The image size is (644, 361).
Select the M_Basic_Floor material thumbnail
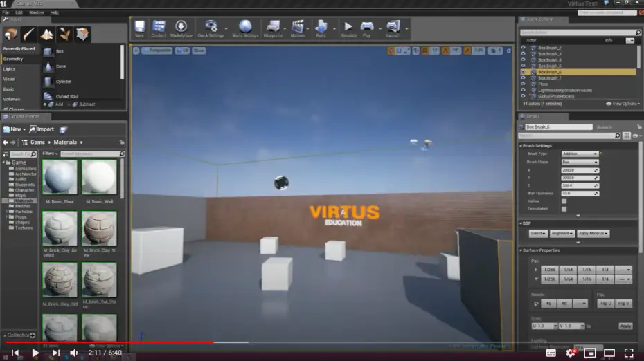click(x=60, y=177)
